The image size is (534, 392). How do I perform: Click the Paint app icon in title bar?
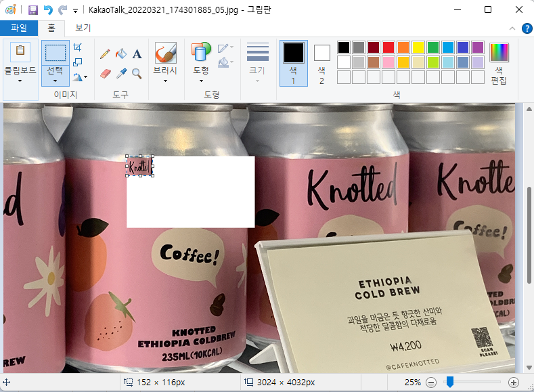pos(11,10)
